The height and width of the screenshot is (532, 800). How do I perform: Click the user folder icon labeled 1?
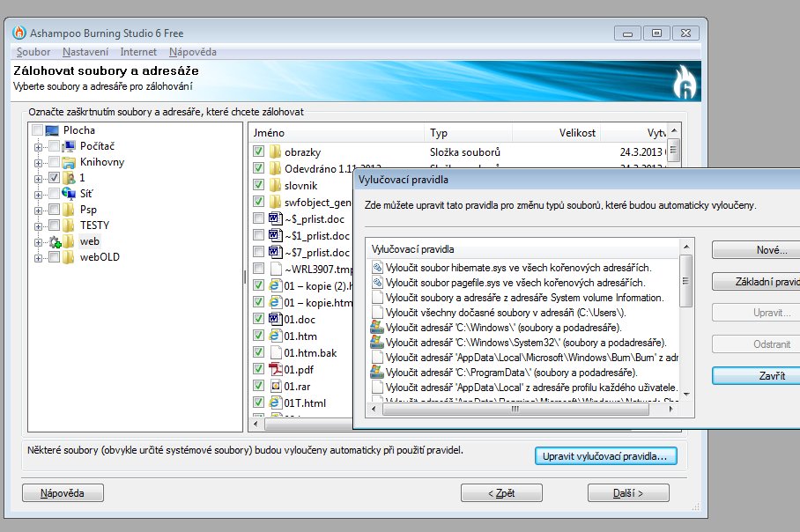(69, 178)
